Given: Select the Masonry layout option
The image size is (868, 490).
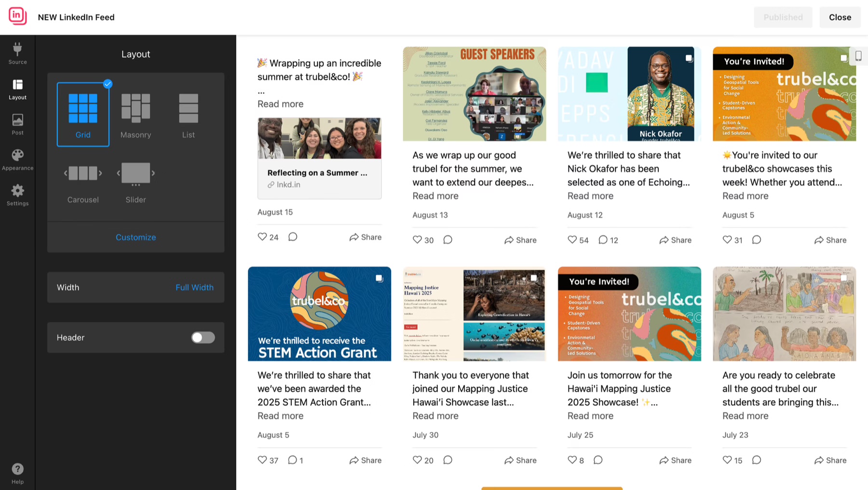Looking at the screenshot, I should [136, 115].
